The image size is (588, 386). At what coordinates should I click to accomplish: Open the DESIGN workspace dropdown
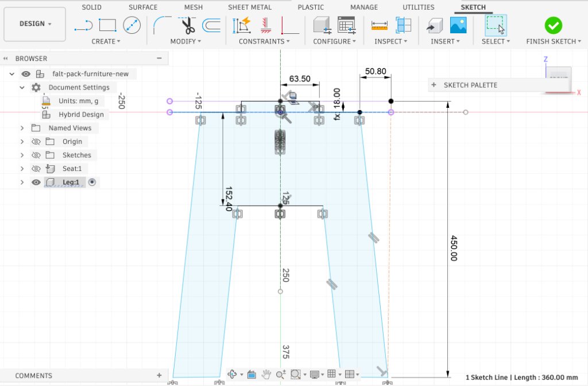coord(35,24)
